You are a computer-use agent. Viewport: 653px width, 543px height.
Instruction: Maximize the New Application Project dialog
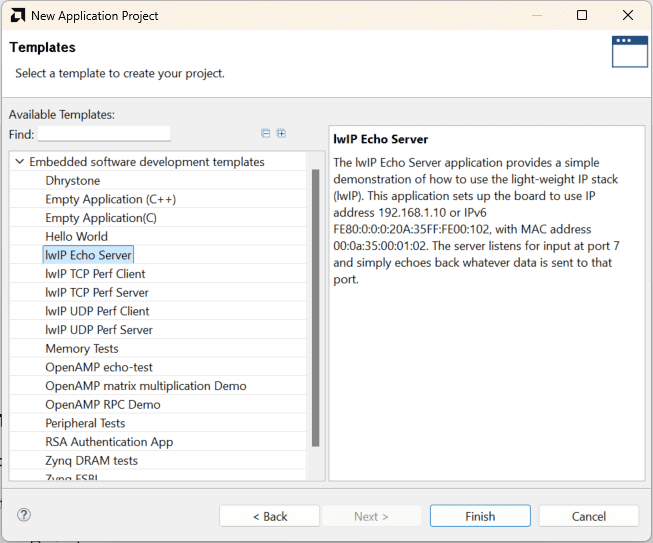[582, 16]
